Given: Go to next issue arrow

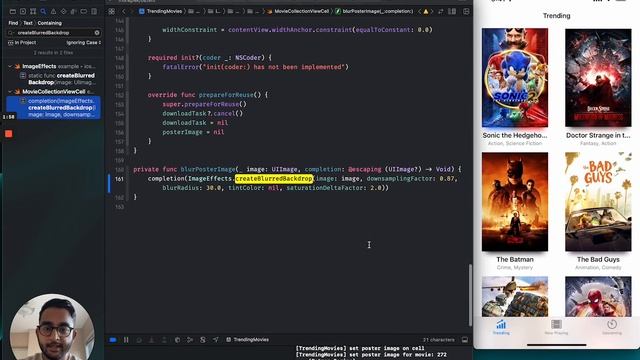Looking at the screenshot, I should [431, 11].
